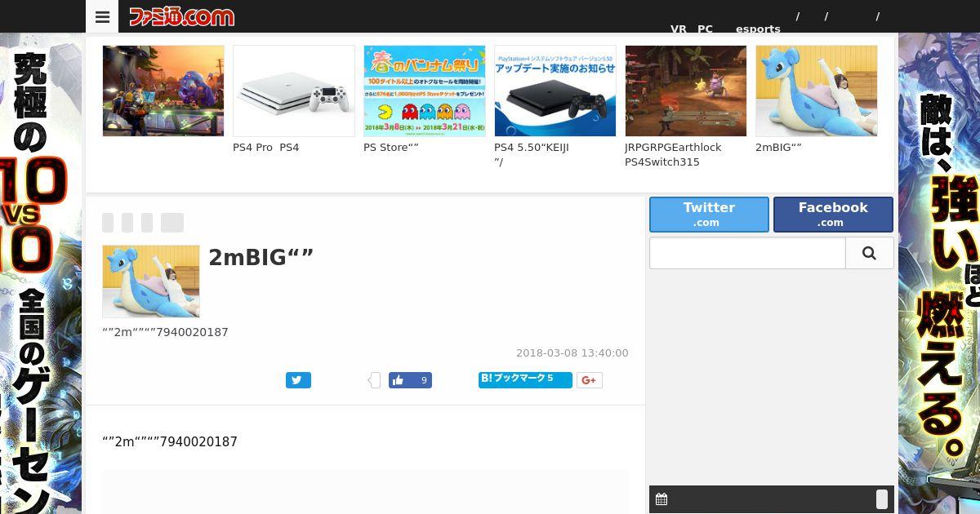Image resolution: width=980 pixels, height=514 pixels.
Task: Share article via Twitter bird icon
Action: pyautogui.click(x=298, y=380)
